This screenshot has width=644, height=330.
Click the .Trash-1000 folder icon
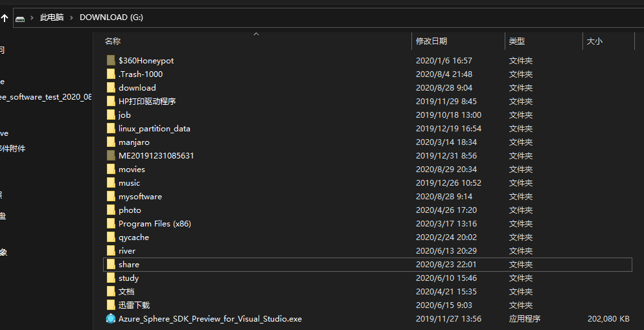[x=111, y=74]
